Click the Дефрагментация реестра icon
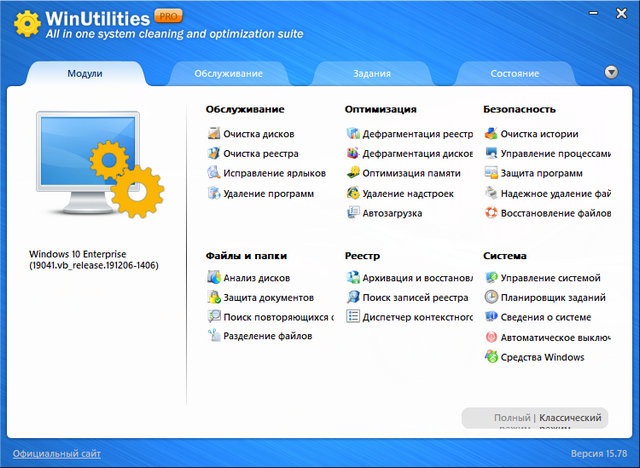The image size is (640, 468). tap(353, 133)
